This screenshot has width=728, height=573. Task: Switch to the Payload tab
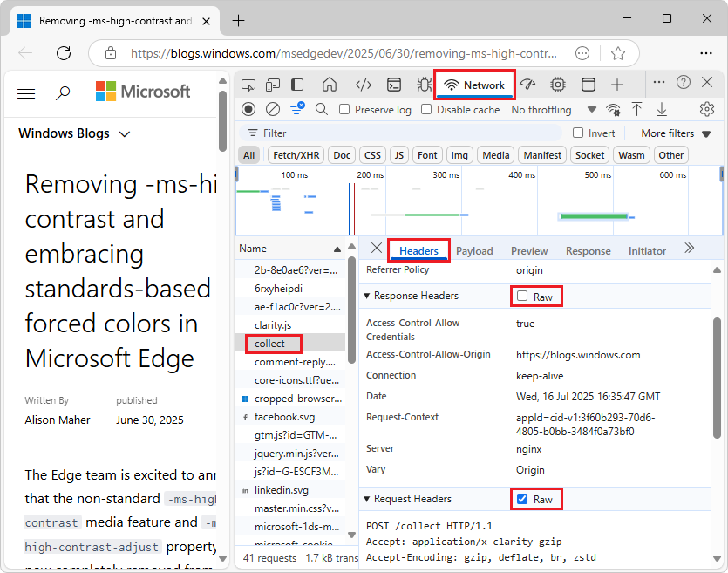[x=474, y=250]
